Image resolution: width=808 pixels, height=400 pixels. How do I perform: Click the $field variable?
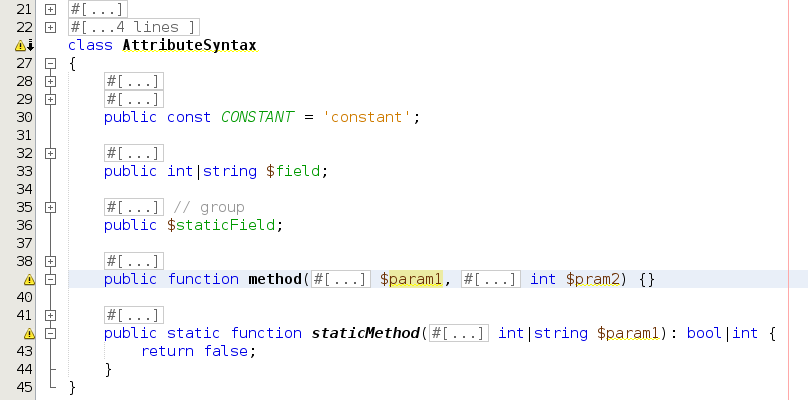pos(293,171)
